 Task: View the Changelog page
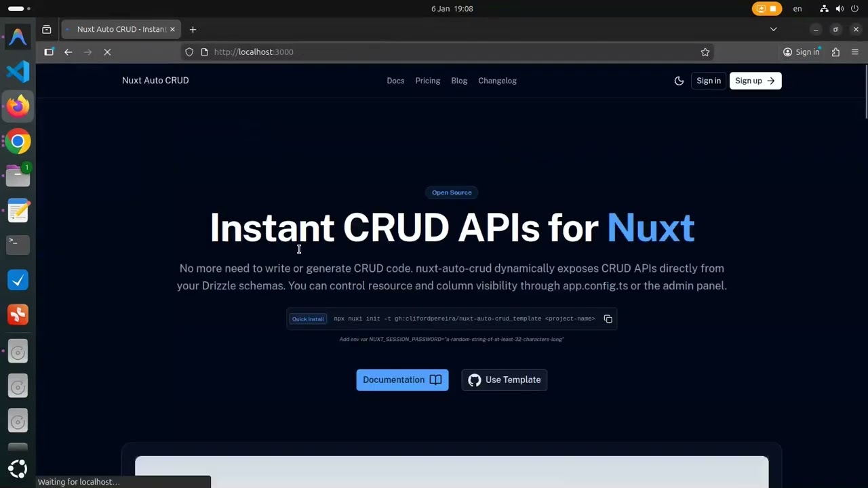(497, 81)
